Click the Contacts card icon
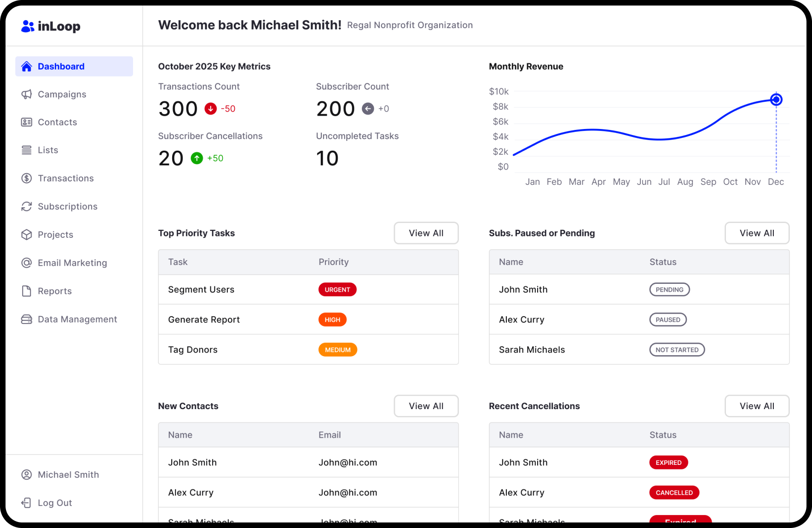The width and height of the screenshot is (812, 528). (27, 122)
